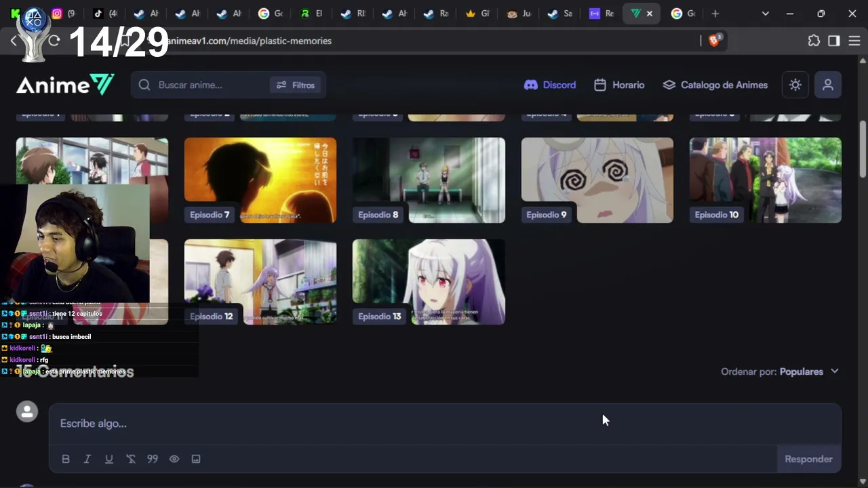Switch to the TikTok tab
The height and width of the screenshot is (488, 868).
(105, 14)
